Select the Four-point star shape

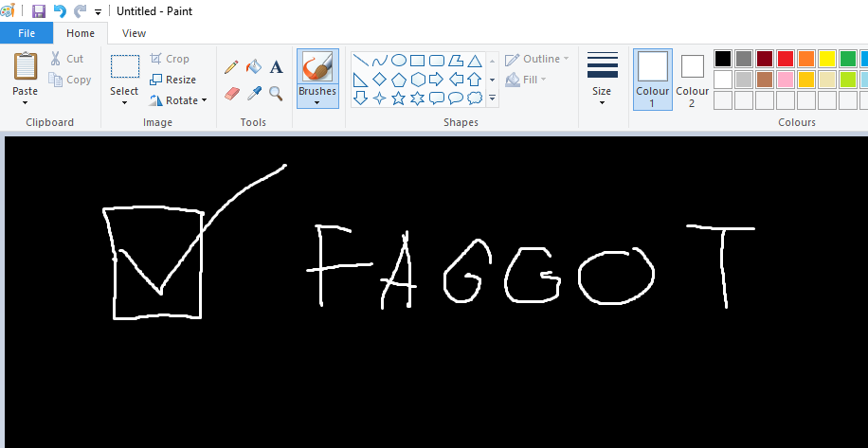[380, 99]
